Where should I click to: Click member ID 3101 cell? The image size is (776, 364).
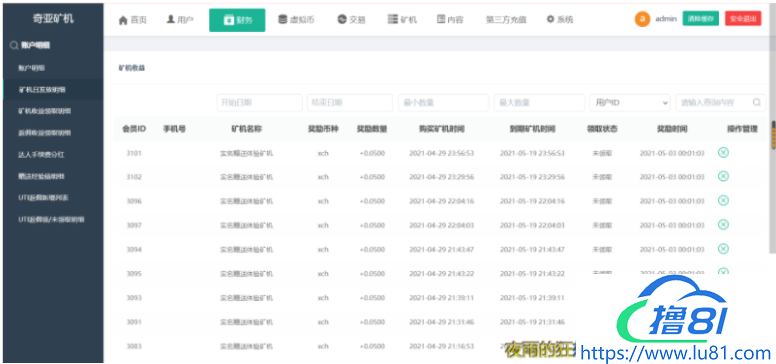click(x=134, y=153)
